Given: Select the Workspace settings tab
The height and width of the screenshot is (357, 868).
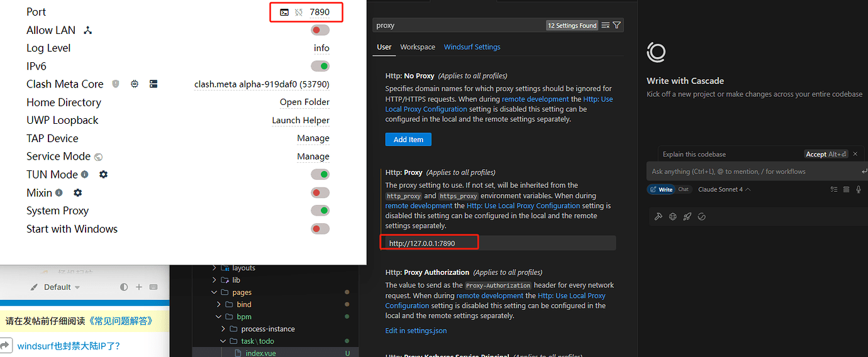Looking at the screenshot, I should [x=418, y=47].
